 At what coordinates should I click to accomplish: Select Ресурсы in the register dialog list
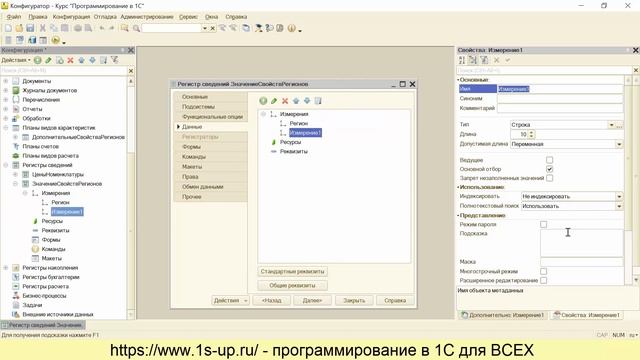[x=290, y=142]
